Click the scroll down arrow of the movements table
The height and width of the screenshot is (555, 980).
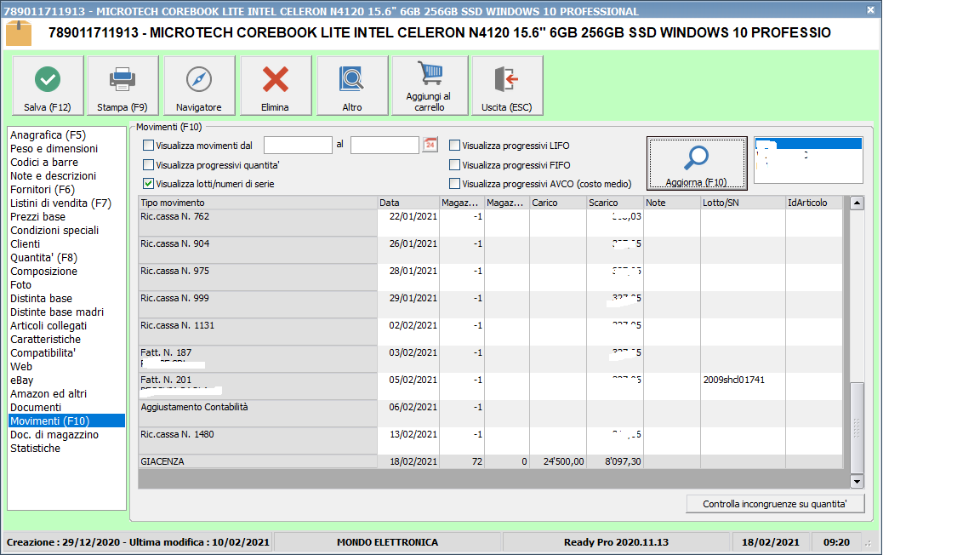(857, 481)
